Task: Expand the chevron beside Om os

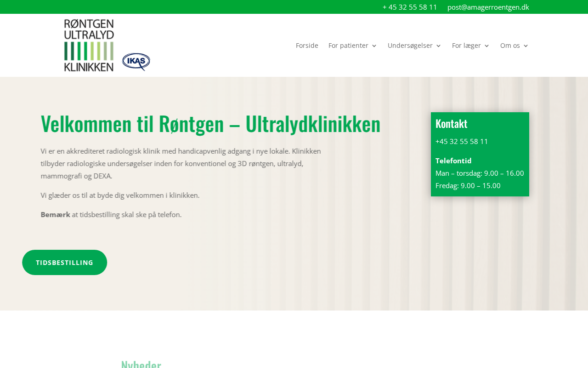Action: [x=526, y=46]
